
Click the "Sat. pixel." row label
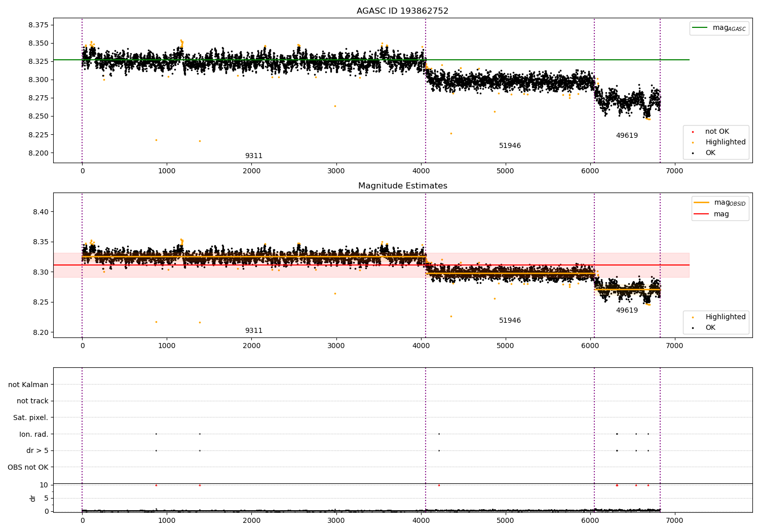31,417
